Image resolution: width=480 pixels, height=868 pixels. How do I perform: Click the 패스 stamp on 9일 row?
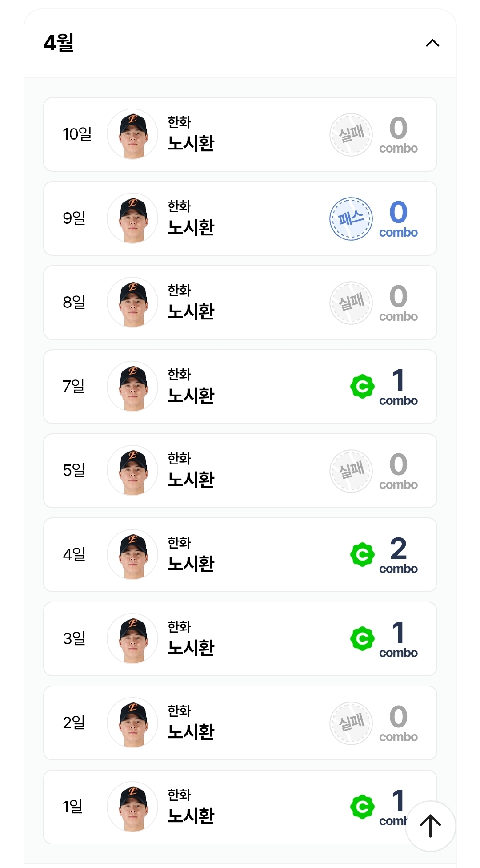(351, 218)
